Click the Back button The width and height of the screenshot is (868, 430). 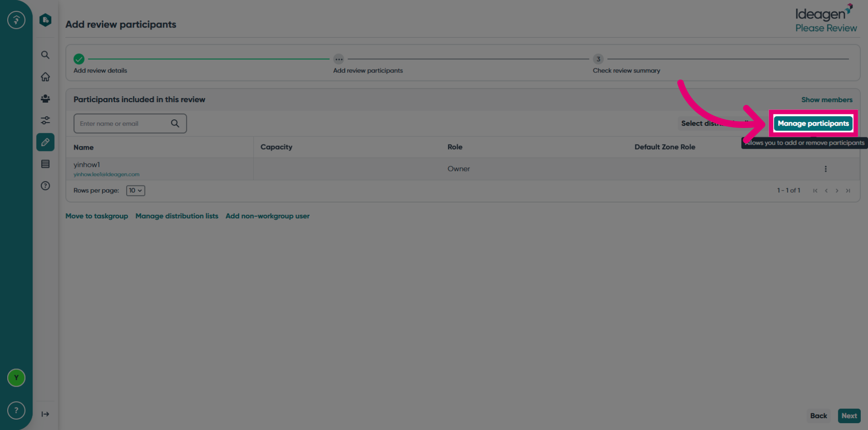(x=818, y=416)
